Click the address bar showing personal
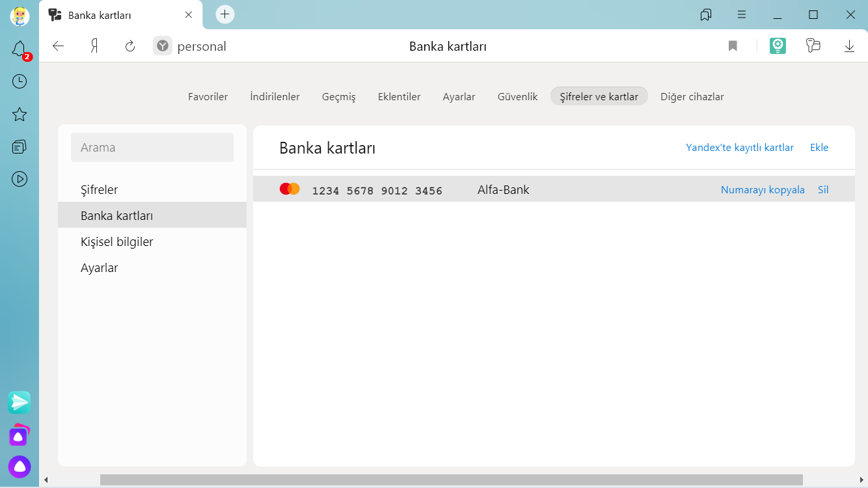The width and height of the screenshot is (868, 488). 202,46
